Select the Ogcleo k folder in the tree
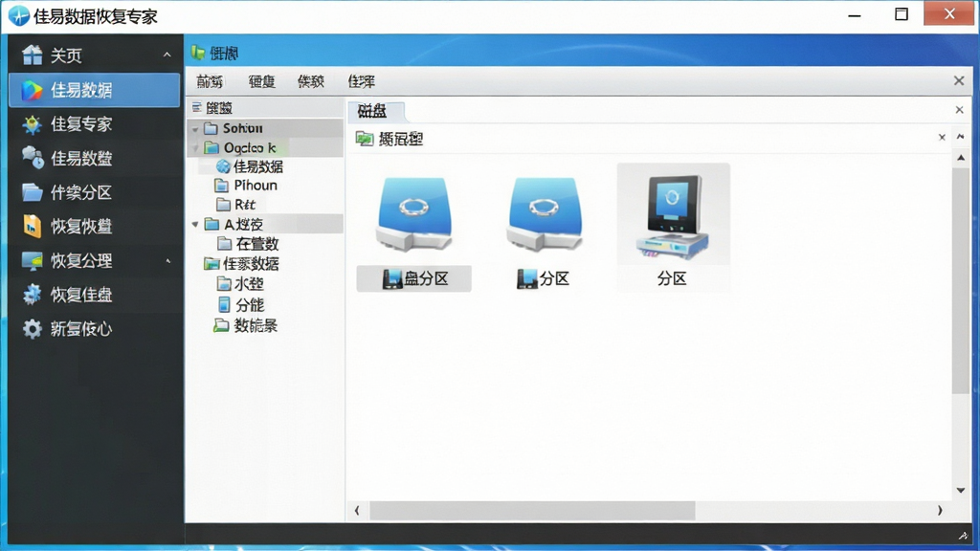This screenshot has height=551, width=980. tap(240, 147)
